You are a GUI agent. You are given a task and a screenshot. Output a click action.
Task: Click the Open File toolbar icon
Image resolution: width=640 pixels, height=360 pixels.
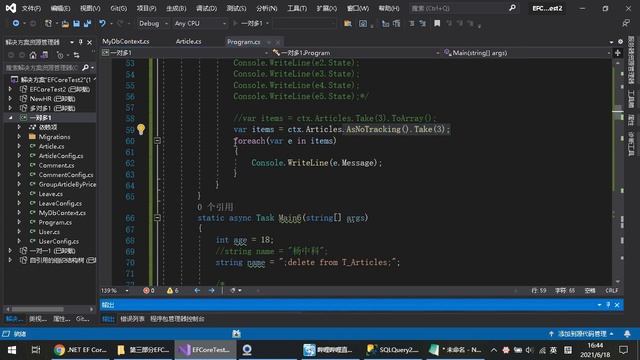coord(65,24)
